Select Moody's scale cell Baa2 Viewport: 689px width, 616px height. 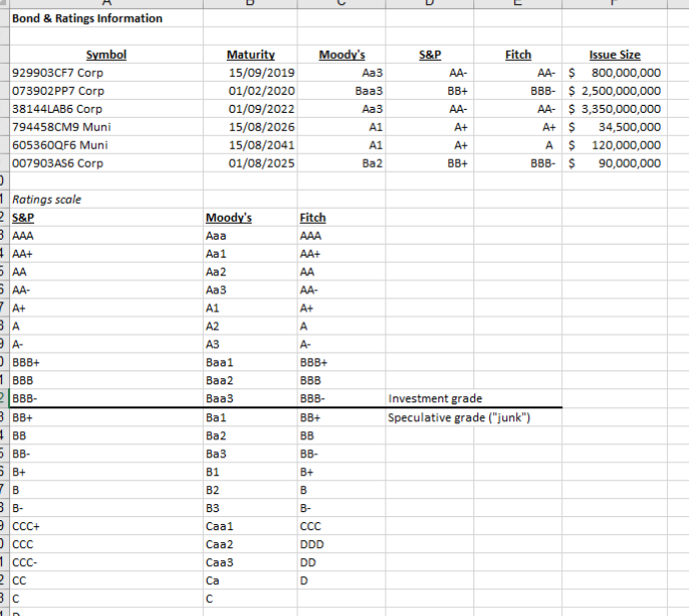(x=251, y=380)
